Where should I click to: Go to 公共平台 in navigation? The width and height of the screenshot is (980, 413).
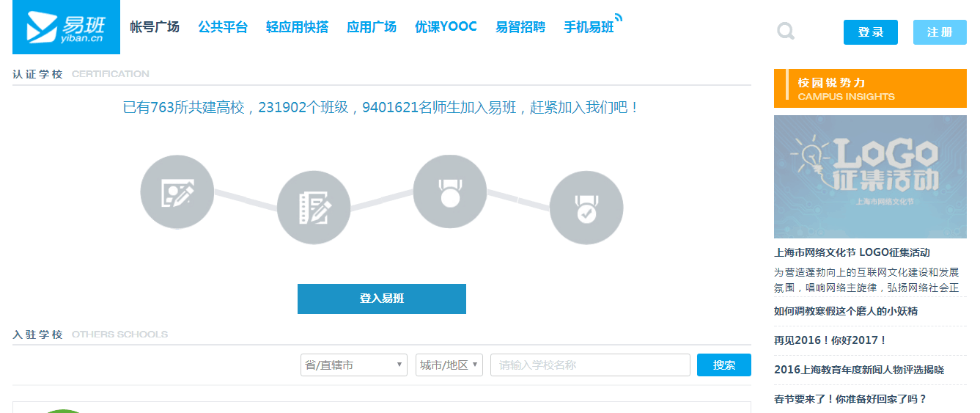click(223, 27)
